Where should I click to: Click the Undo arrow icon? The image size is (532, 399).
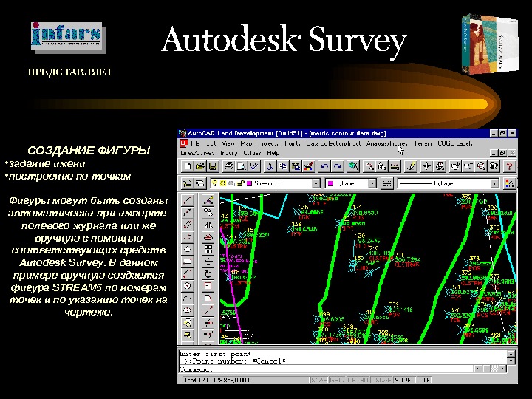[x=324, y=166]
